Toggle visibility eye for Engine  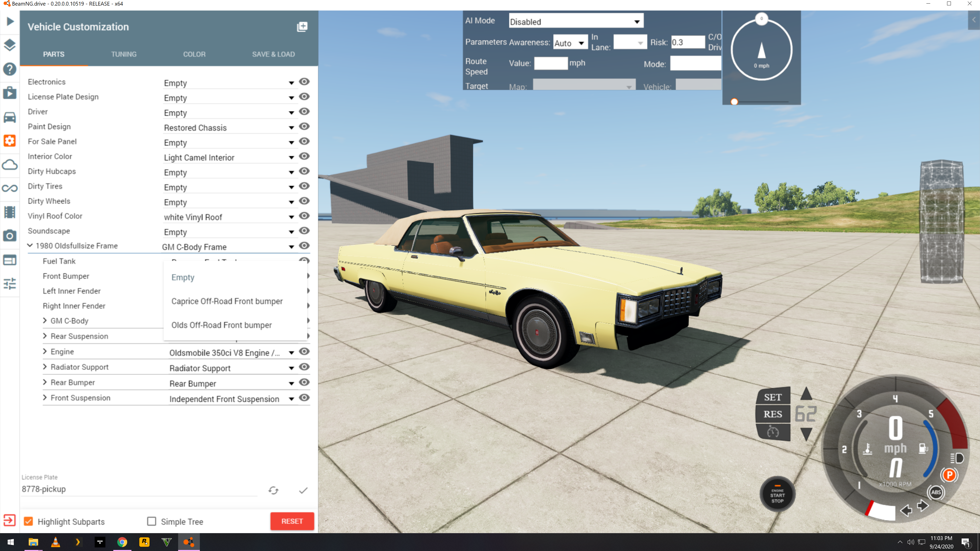[x=304, y=351]
